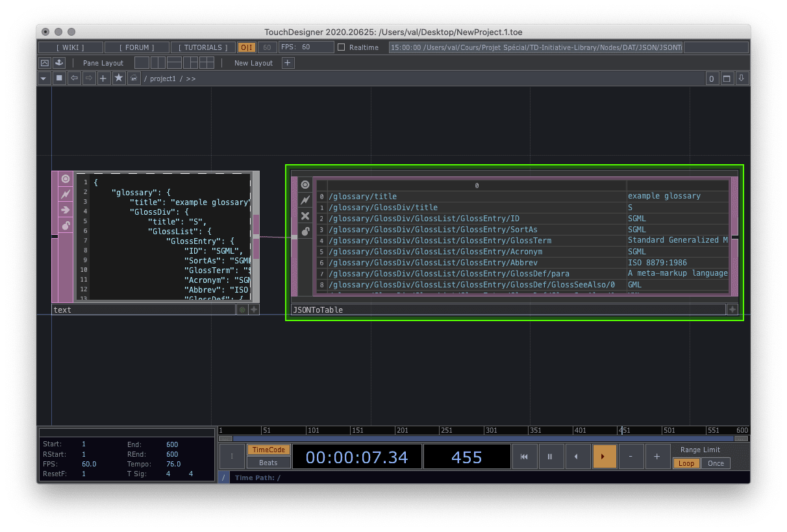Open the TUTORIALS link

pyautogui.click(x=202, y=47)
